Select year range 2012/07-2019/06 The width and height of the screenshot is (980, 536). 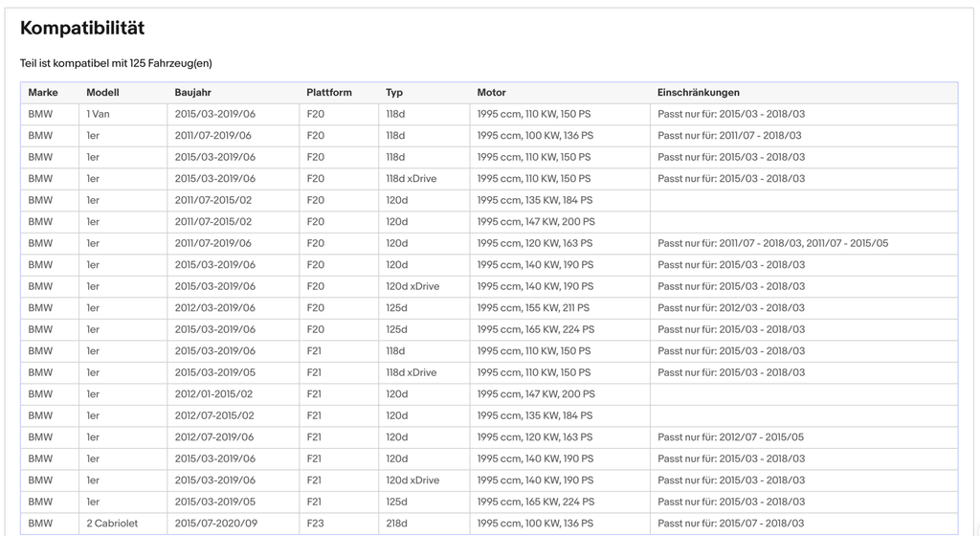[x=213, y=436]
